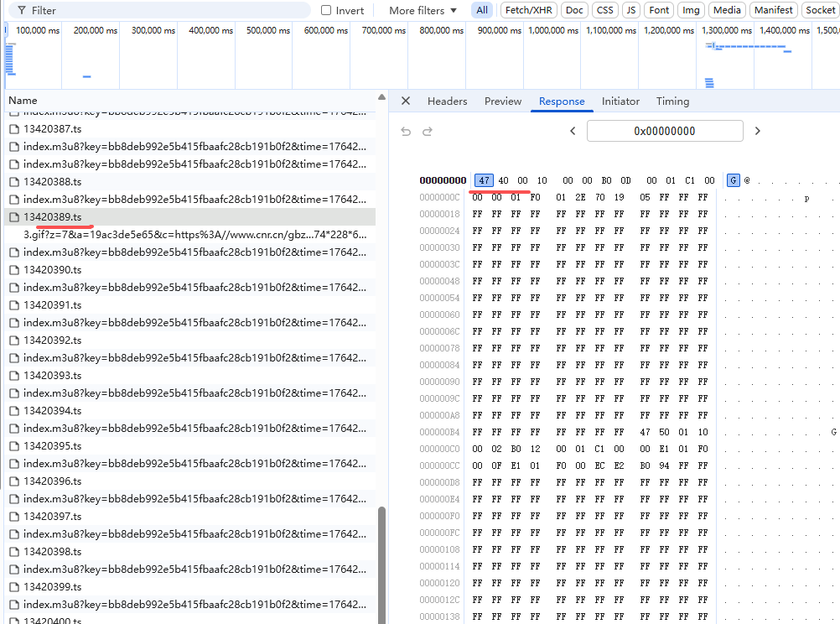The width and height of the screenshot is (840, 624).
Task: Go to next hex page chevron
Action: (758, 131)
